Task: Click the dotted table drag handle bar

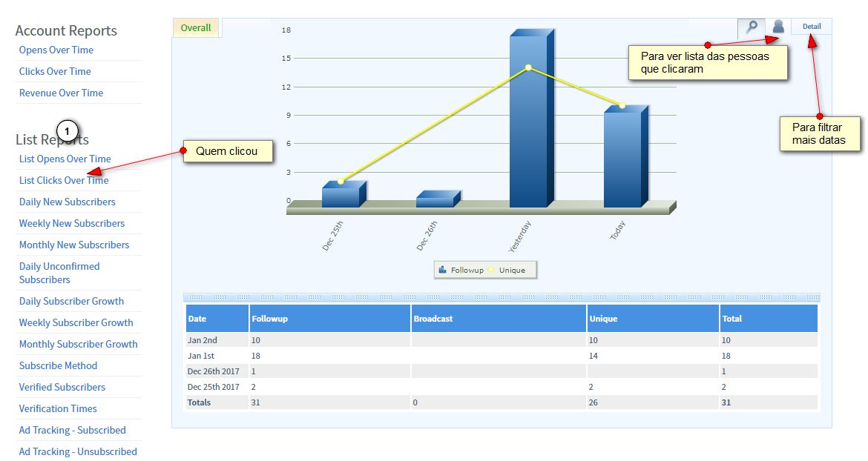Action: click(502, 297)
